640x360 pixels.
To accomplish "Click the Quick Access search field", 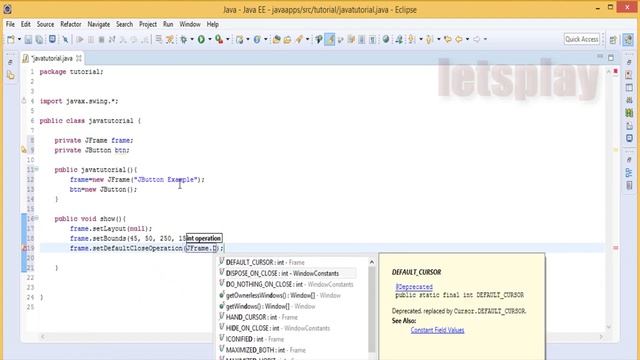I will click(x=582, y=39).
